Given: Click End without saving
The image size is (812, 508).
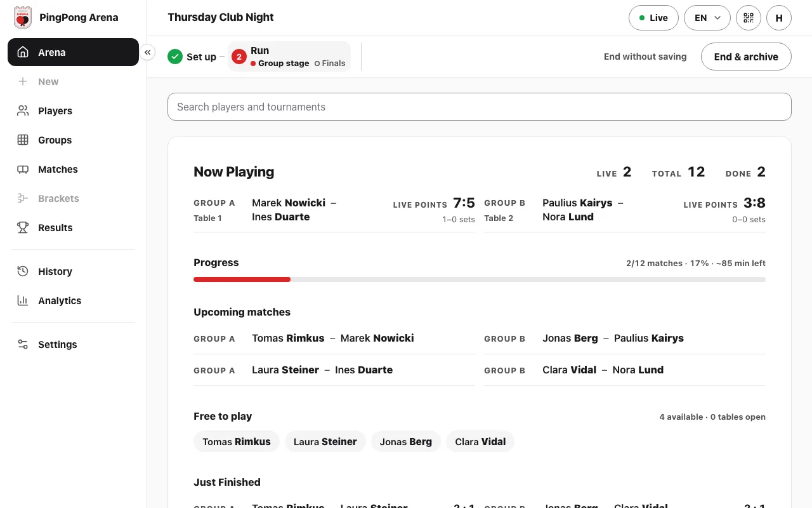Looking at the screenshot, I should (645, 57).
